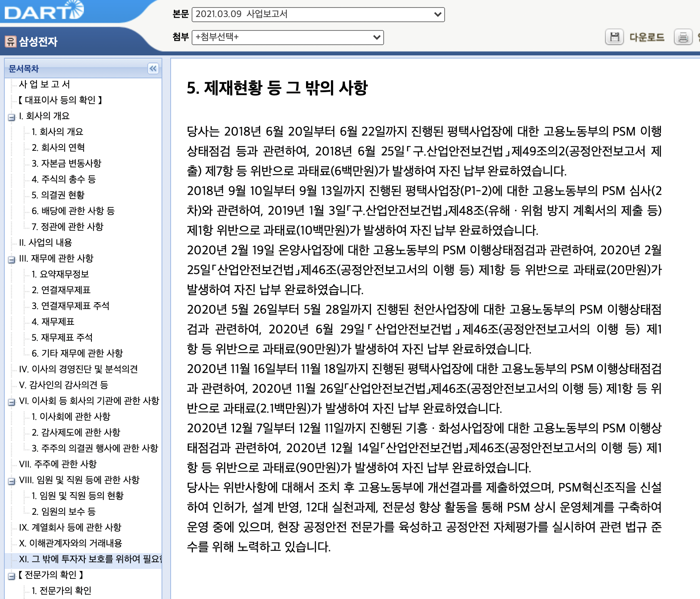Open 5. 의결권 현황 subsection
The image size is (700, 599).
click(58, 195)
